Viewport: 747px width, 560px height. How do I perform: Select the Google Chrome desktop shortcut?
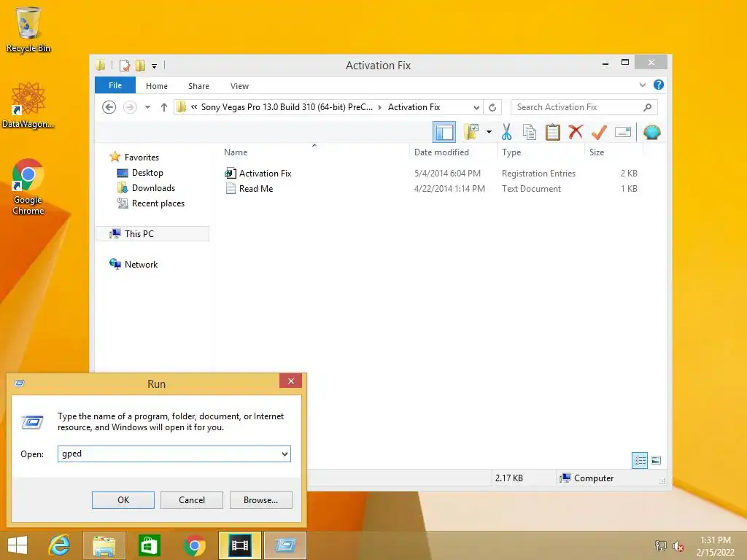coord(28,187)
